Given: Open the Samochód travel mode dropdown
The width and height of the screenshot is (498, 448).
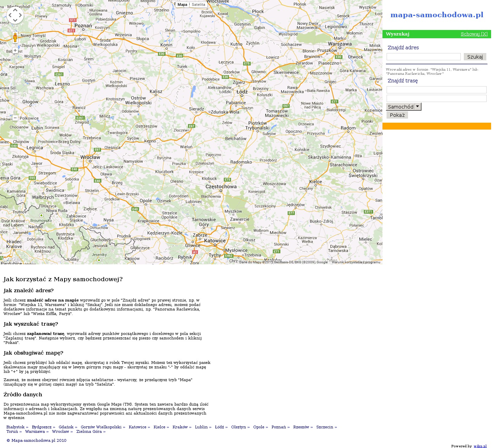Looking at the screenshot, I should tap(404, 107).
